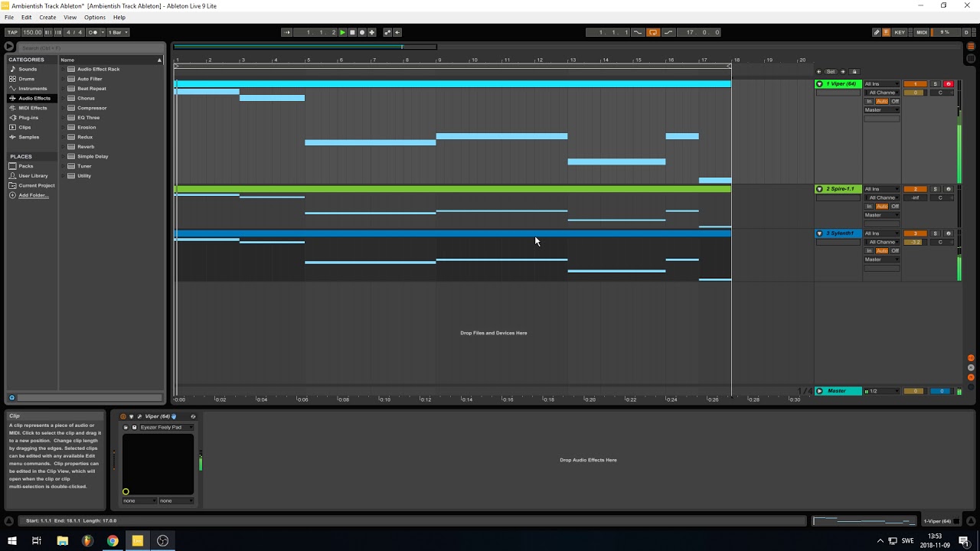Click the browser search field
Image resolution: width=980 pixels, height=551 pixels.
(x=90, y=47)
